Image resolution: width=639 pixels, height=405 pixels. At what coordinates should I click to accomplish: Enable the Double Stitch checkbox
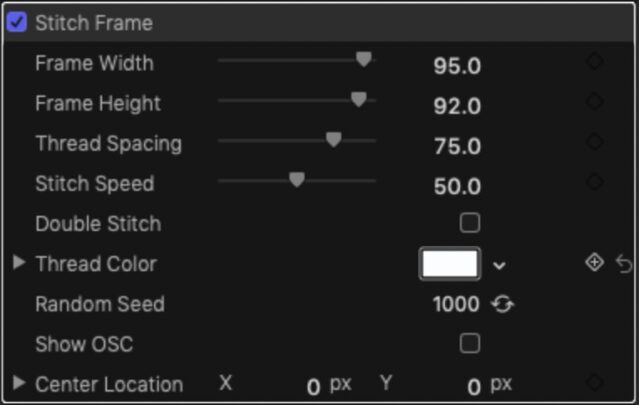(469, 223)
